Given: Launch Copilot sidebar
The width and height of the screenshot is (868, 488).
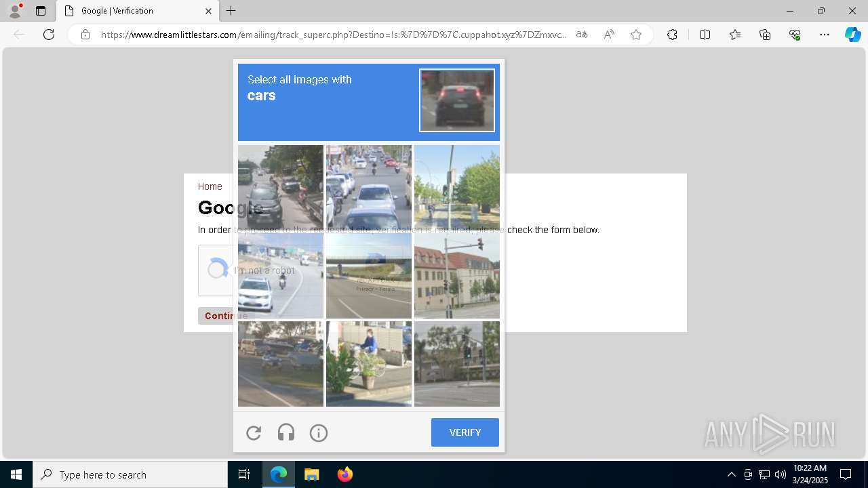Looking at the screenshot, I should (852, 35).
